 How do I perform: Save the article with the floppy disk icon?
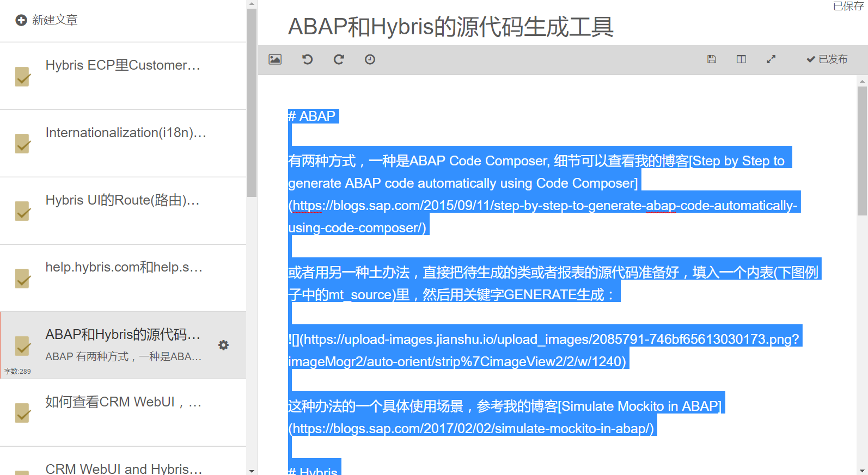click(712, 59)
